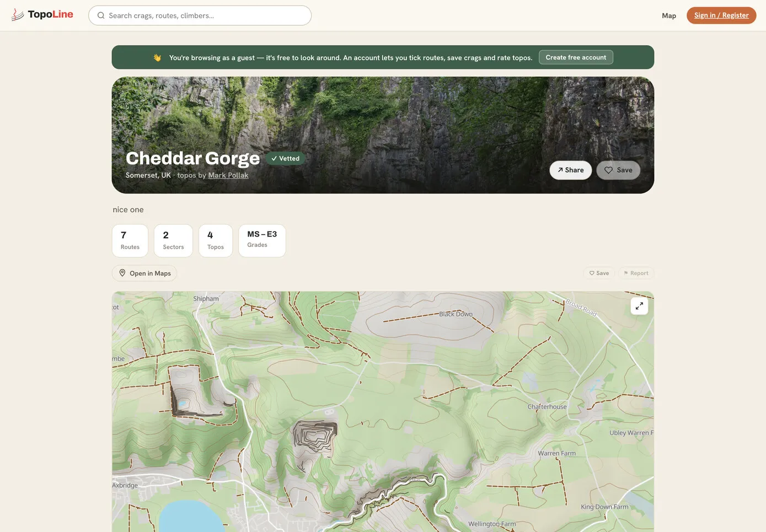Expand the map to fullscreen
Screen dimensions: 766x532
[x=639, y=306]
